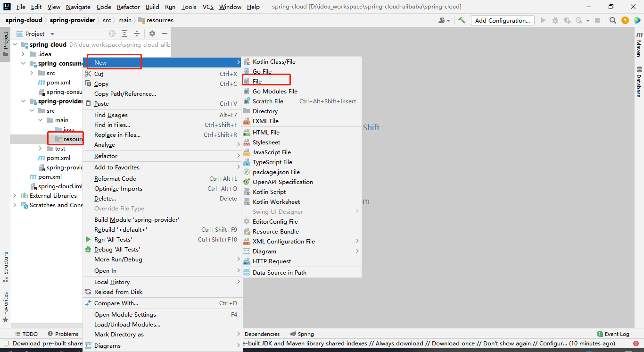
Task: Open the Database tool window tab
Action: coord(639,82)
